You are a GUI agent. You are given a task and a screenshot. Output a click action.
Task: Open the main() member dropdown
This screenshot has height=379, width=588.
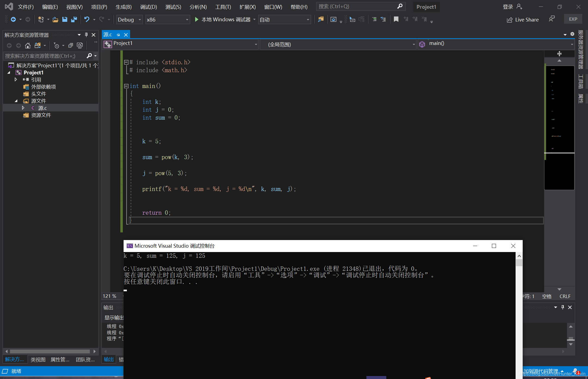(x=496, y=44)
